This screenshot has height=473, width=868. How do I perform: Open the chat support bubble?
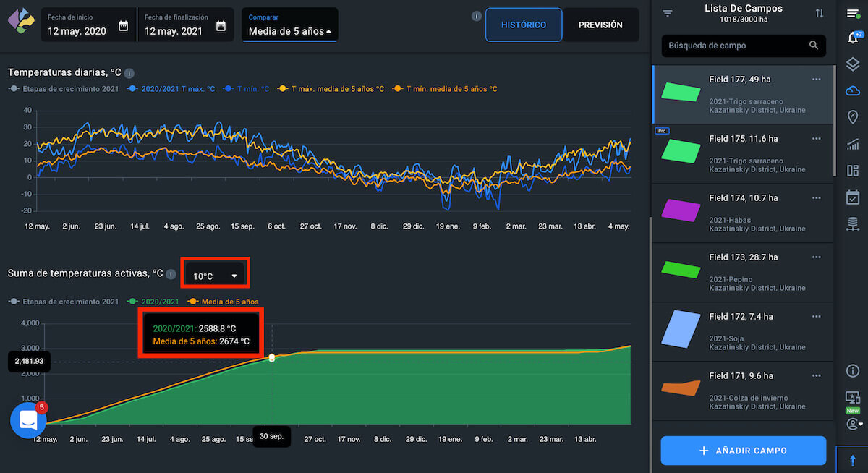pyautogui.click(x=28, y=420)
